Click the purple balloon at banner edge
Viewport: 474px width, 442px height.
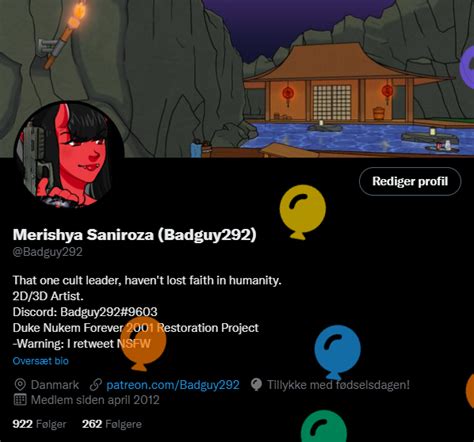pyautogui.click(x=467, y=68)
